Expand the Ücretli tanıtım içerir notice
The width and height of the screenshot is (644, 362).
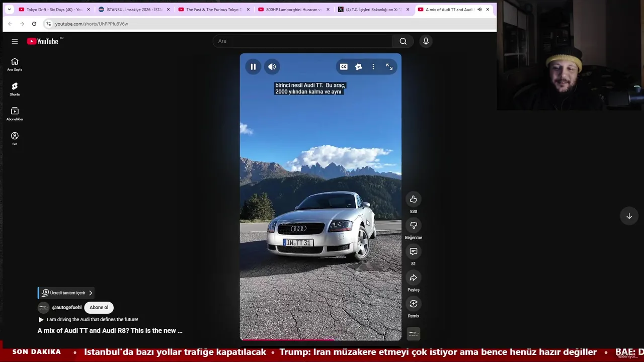tap(66, 293)
